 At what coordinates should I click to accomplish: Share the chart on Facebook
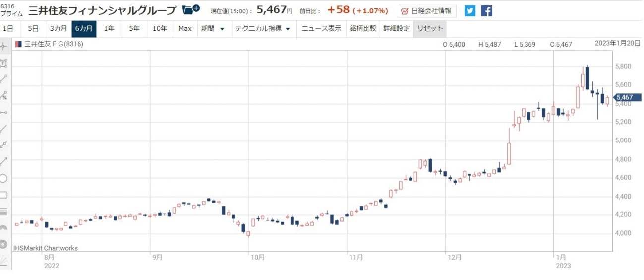tap(487, 11)
